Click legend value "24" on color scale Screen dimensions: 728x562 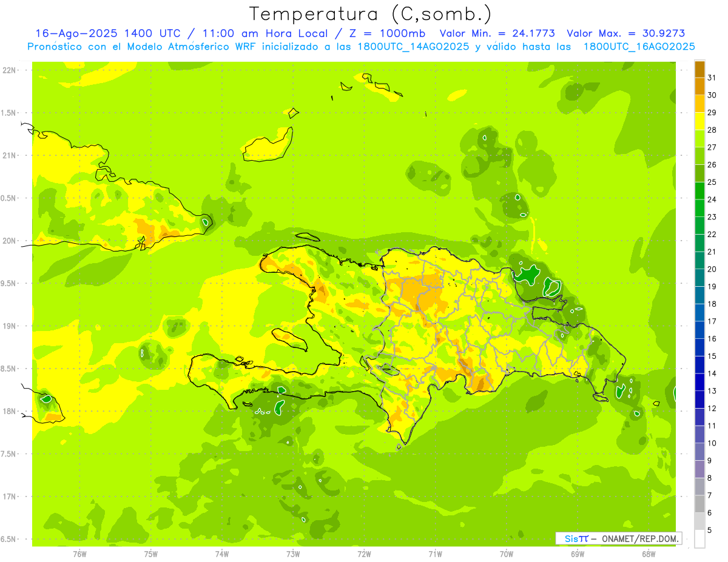tap(712, 199)
